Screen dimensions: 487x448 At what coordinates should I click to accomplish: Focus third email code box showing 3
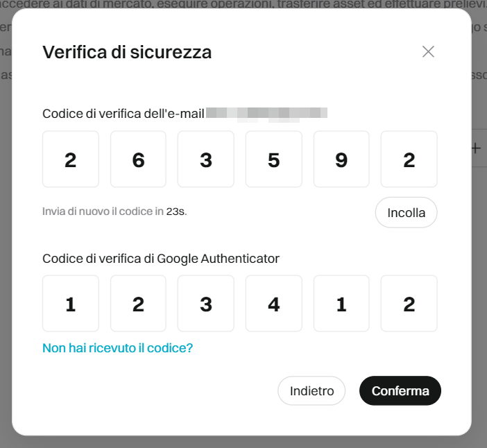pyautogui.click(x=206, y=160)
